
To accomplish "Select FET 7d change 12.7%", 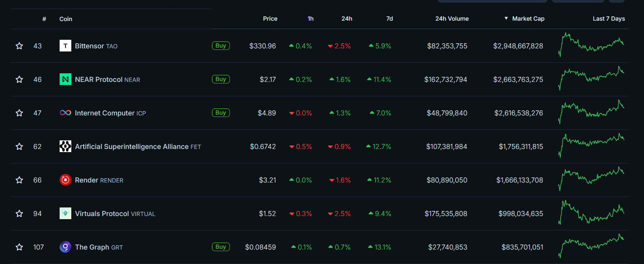I will 379,147.
